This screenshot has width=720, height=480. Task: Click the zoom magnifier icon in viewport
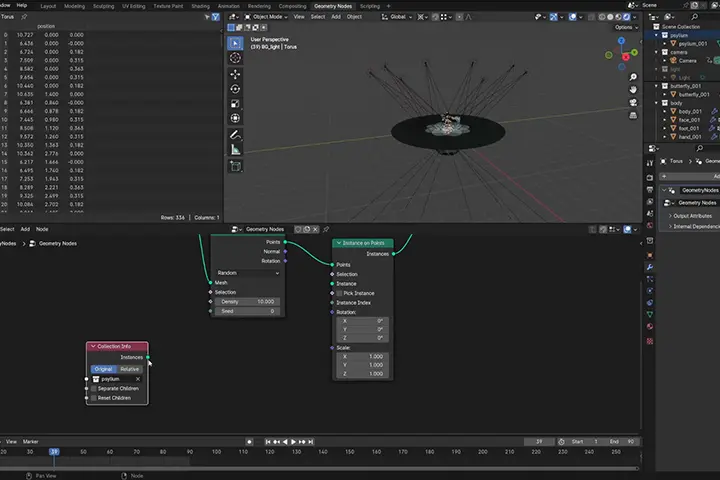[633, 77]
